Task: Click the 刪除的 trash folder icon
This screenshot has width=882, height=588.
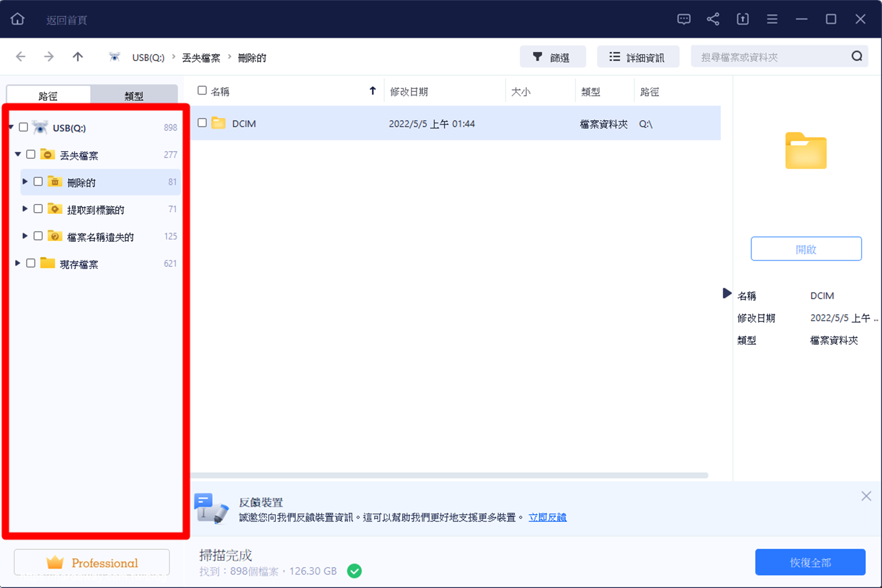Action: coord(55,181)
